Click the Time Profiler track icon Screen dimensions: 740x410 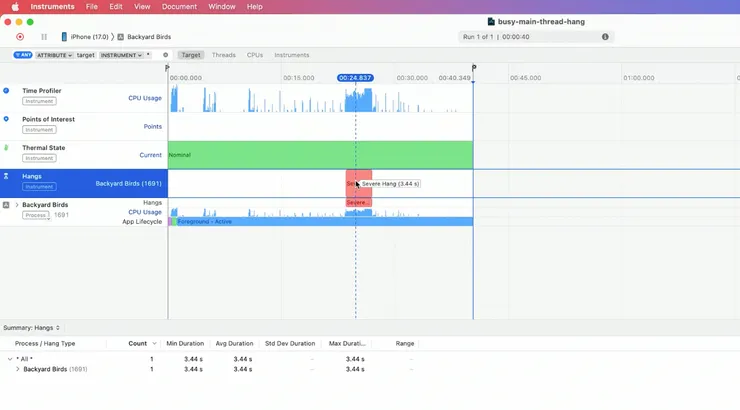tap(6, 91)
